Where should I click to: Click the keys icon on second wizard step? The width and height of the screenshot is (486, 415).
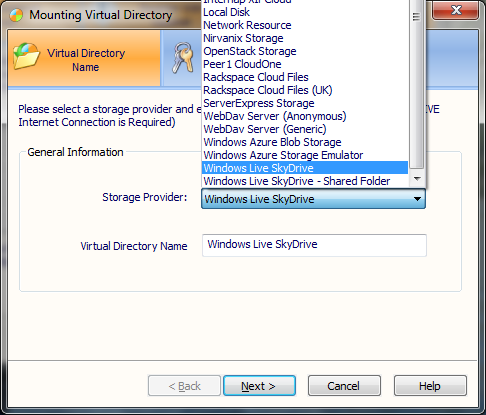pyautogui.click(x=183, y=58)
